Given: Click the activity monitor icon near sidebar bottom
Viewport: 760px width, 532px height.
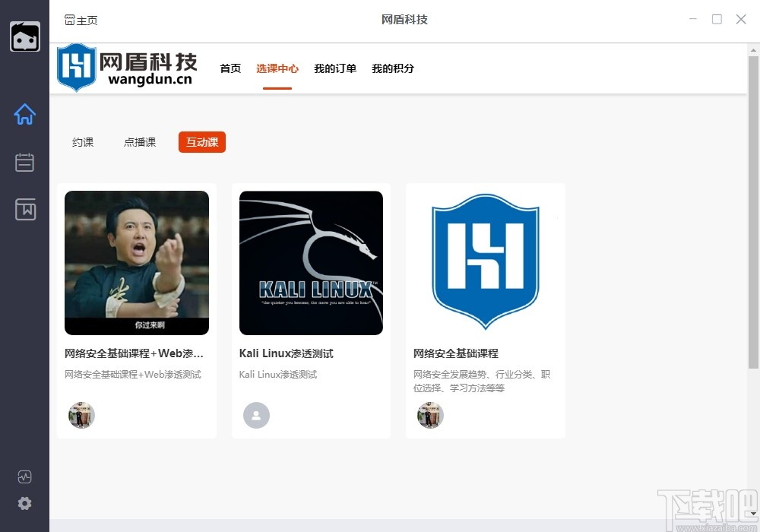Looking at the screenshot, I should [x=25, y=477].
